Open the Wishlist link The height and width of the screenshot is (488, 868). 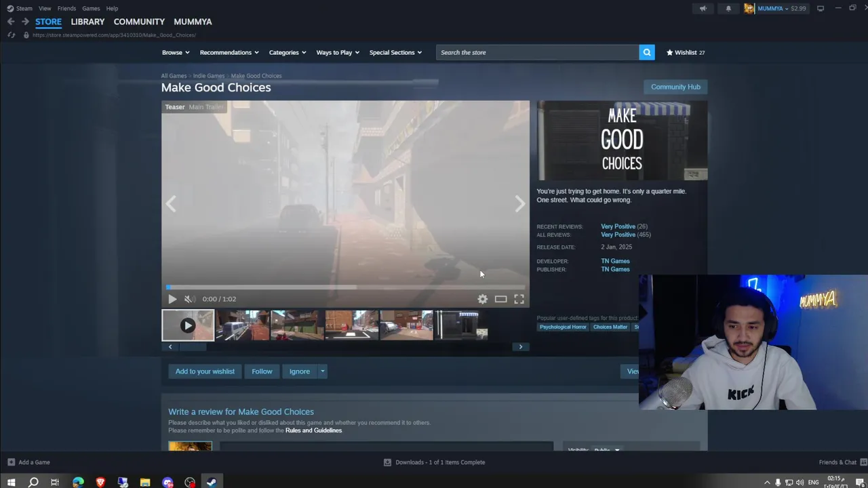686,52
